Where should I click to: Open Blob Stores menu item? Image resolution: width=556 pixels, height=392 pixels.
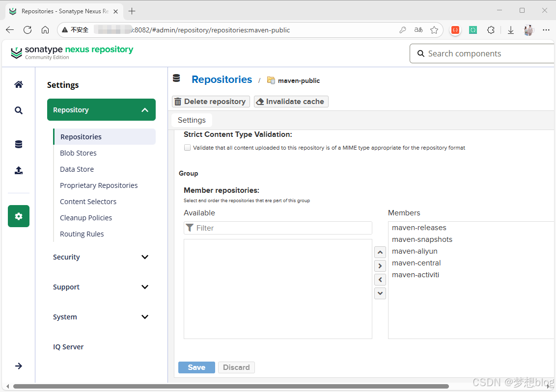[x=78, y=153]
